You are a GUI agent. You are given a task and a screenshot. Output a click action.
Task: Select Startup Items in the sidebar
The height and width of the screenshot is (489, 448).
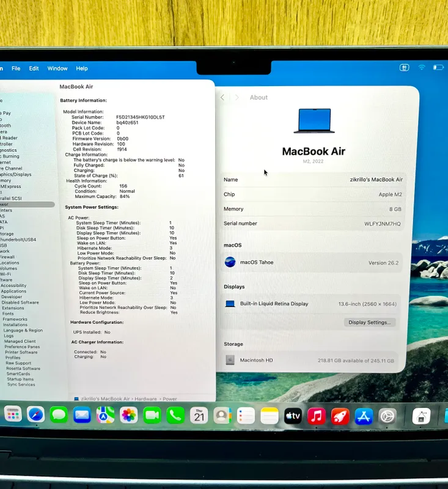[x=20, y=379]
